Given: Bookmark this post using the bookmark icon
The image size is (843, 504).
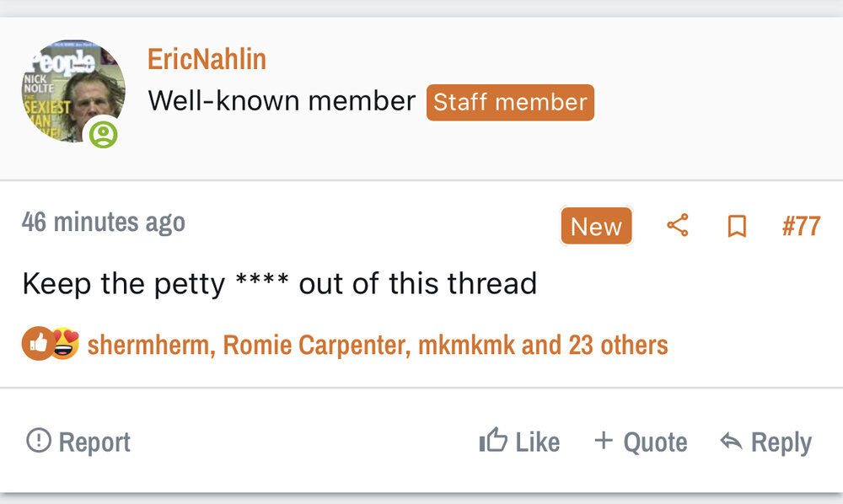Looking at the screenshot, I should click(x=737, y=226).
